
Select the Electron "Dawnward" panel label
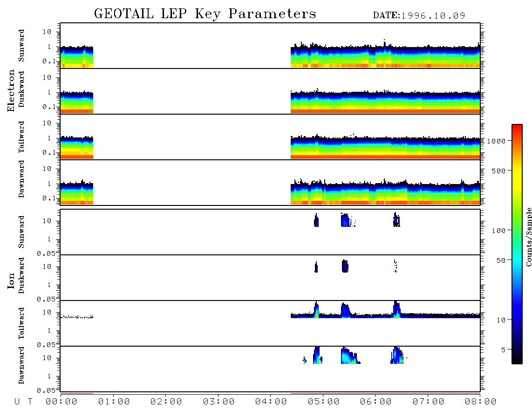tap(21, 179)
